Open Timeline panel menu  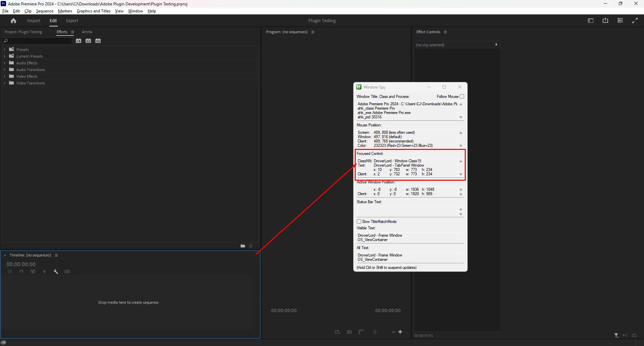[x=56, y=255]
